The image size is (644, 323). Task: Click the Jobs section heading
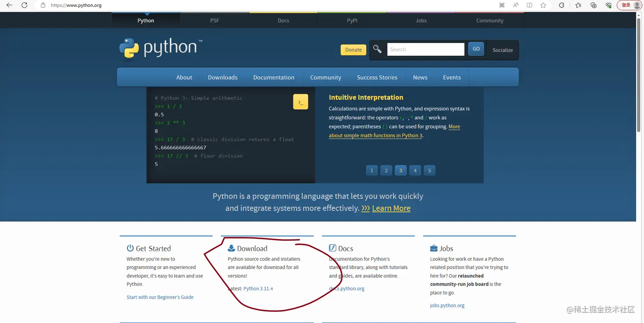point(446,248)
